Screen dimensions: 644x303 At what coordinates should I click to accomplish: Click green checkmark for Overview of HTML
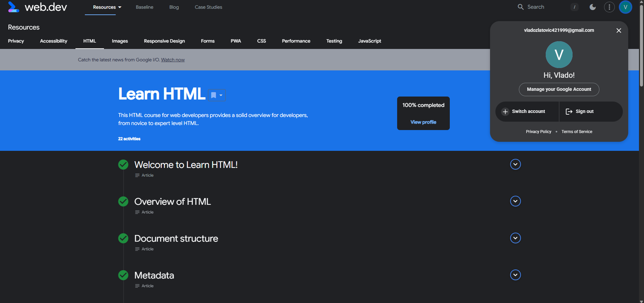[123, 201]
